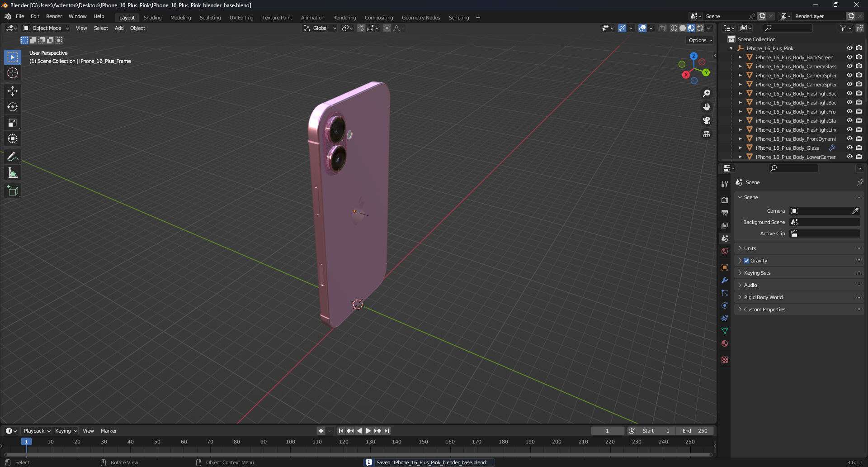Image resolution: width=868 pixels, height=467 pixels.
Task: Open the Object properties tab
Action: click(x=725, y=267)
